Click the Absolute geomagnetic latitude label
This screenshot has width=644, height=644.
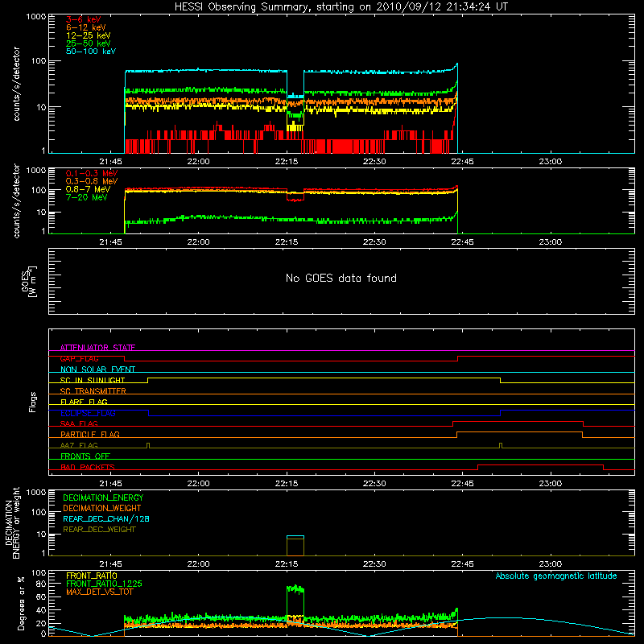pyautogui.click(x=556, y=576)
